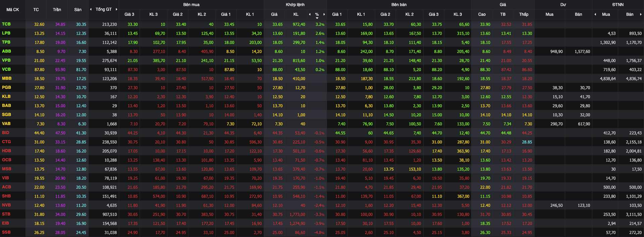This screenshot has height=237, width=644.
Task: Open the OCB stock symbol
Action: click(x=6, y=160)
